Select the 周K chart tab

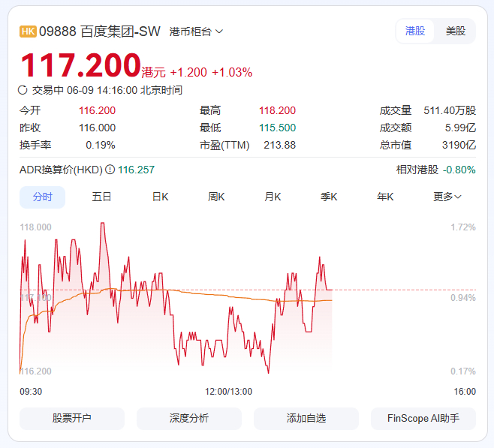[216, 197]
